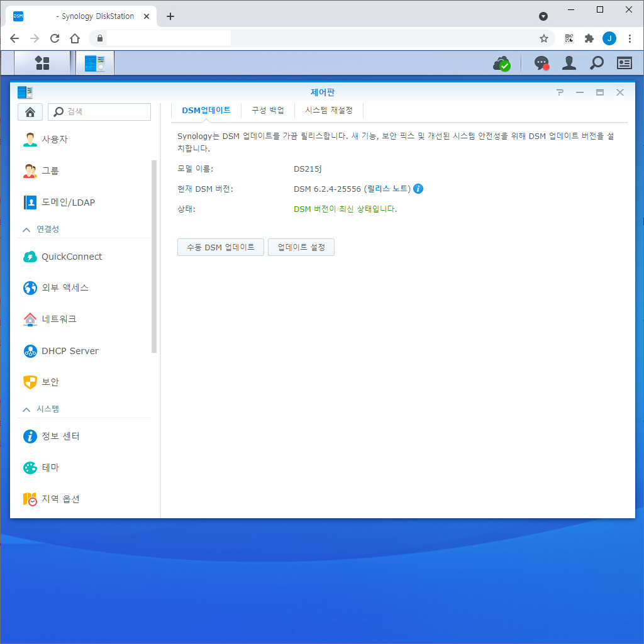Open DHCP Server settings
Image resolution: width=644 pixels, height=644 pixels.
click(x=84, y=351)
